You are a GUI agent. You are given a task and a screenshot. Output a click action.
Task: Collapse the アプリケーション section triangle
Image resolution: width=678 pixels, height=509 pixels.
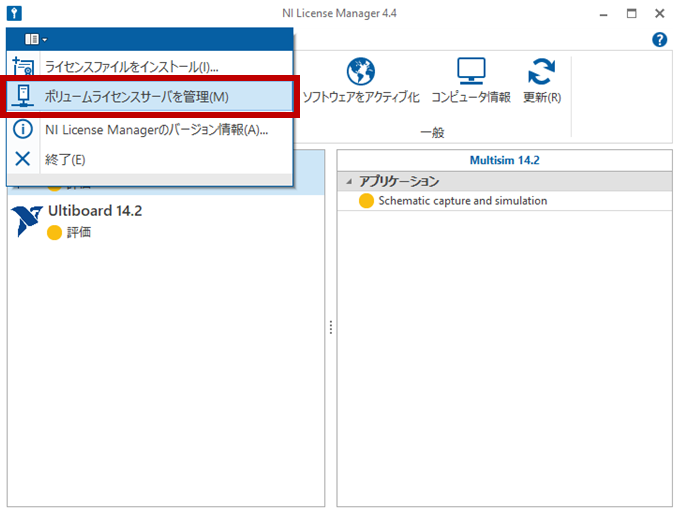click(x=349, y=182)
